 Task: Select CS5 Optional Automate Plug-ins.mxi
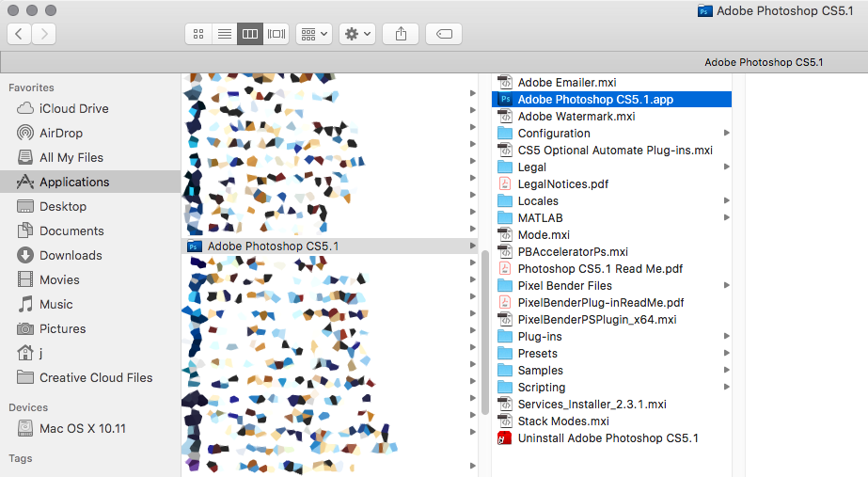(x=611, y=151)
